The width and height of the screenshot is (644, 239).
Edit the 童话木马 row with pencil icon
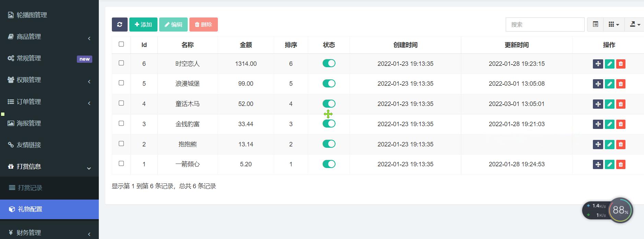click(x=609, y=104)
